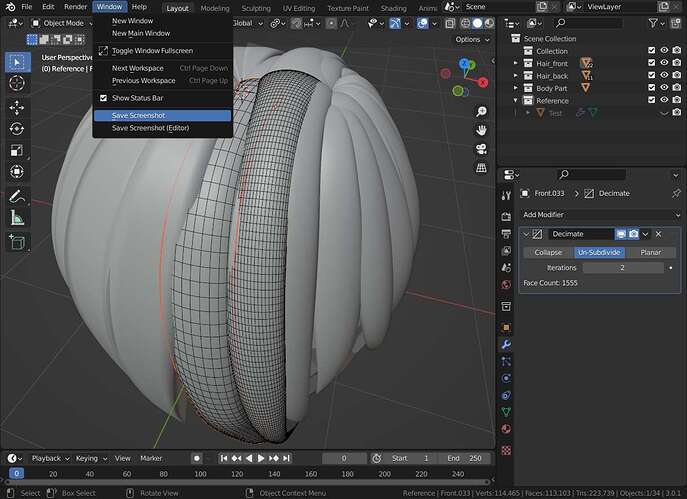
Task: Click the pan view hand icon
Action: coord(481,131)
